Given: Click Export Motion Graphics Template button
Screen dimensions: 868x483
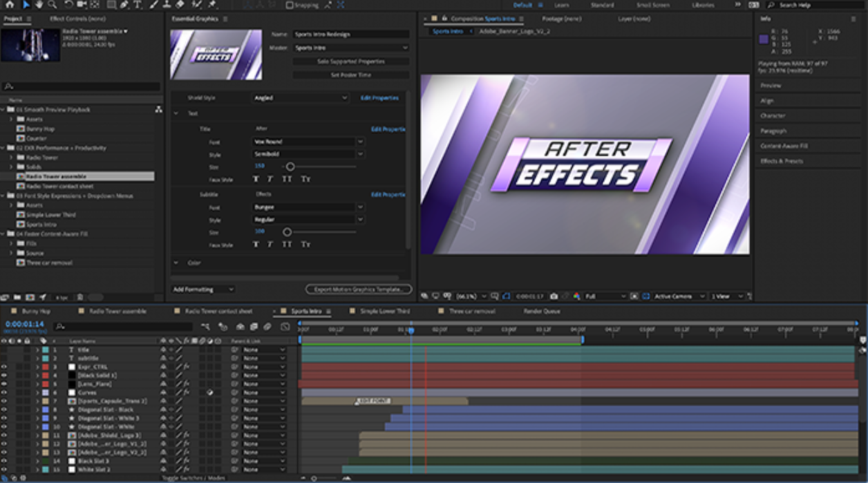Looking at the screenshot, I should click(359, 290).
